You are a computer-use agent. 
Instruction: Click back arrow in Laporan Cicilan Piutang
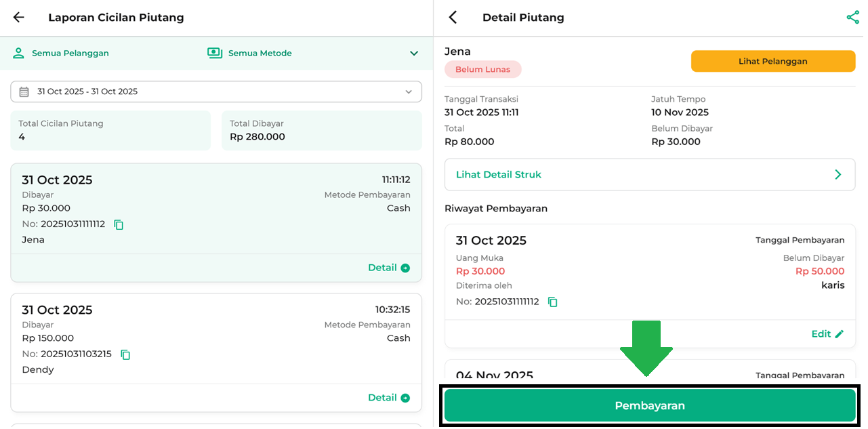(18, 18)
